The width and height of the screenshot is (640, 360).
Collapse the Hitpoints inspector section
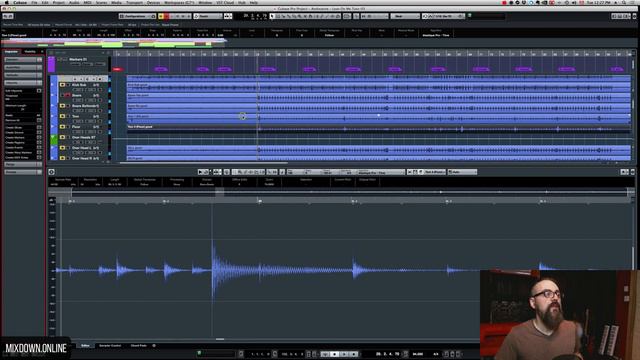[23, 83]
